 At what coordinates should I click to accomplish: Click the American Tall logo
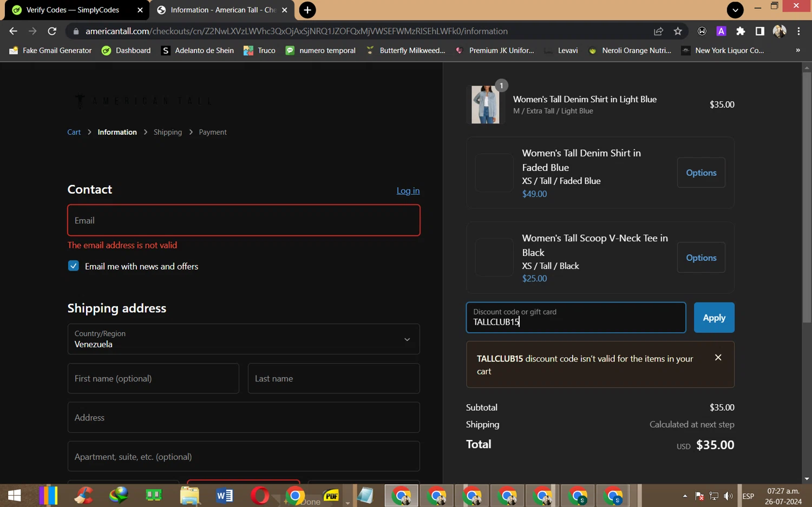143,101
